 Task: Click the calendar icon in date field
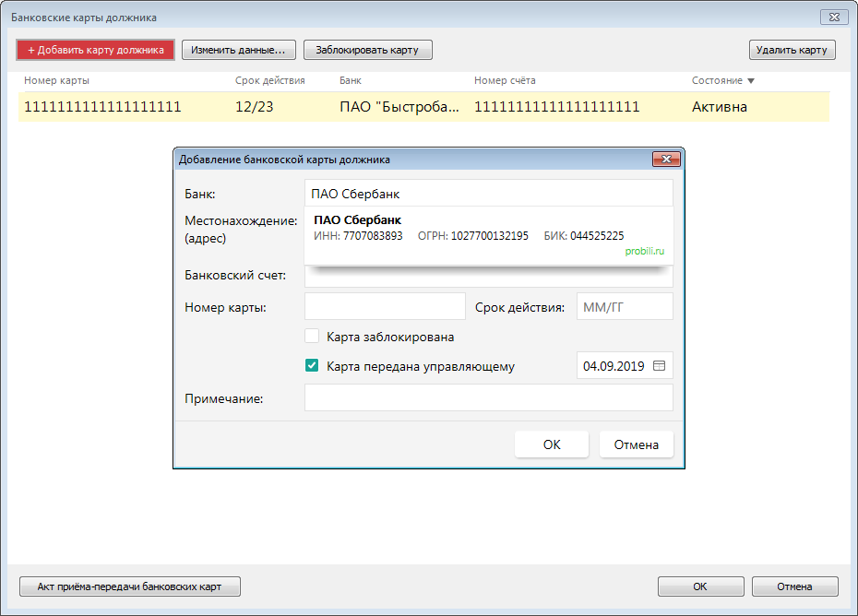[659, 366]
